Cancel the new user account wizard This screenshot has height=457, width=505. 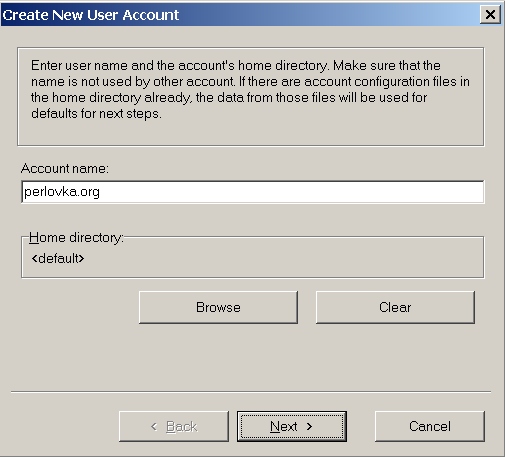(430, 426)
